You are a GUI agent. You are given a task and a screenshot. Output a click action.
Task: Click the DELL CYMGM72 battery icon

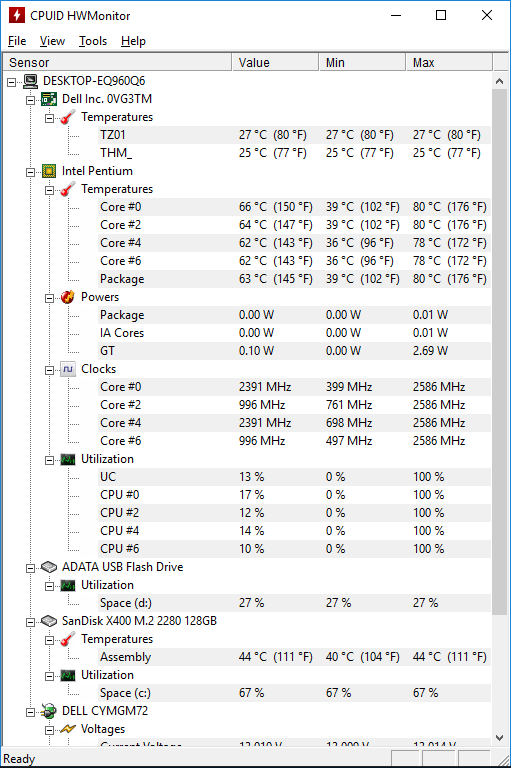49,711
